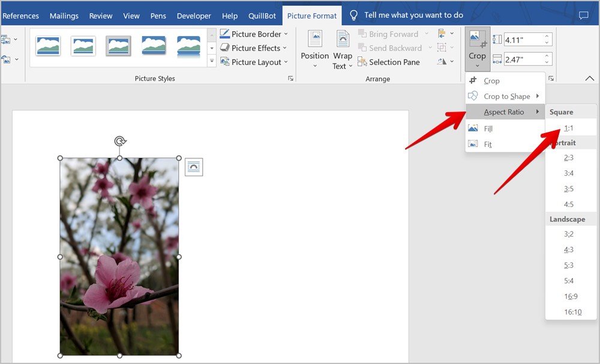Viewport: 600px width, 364px height.
Task: Click the Picture Effects icon
Action: (x=224, y=48)
